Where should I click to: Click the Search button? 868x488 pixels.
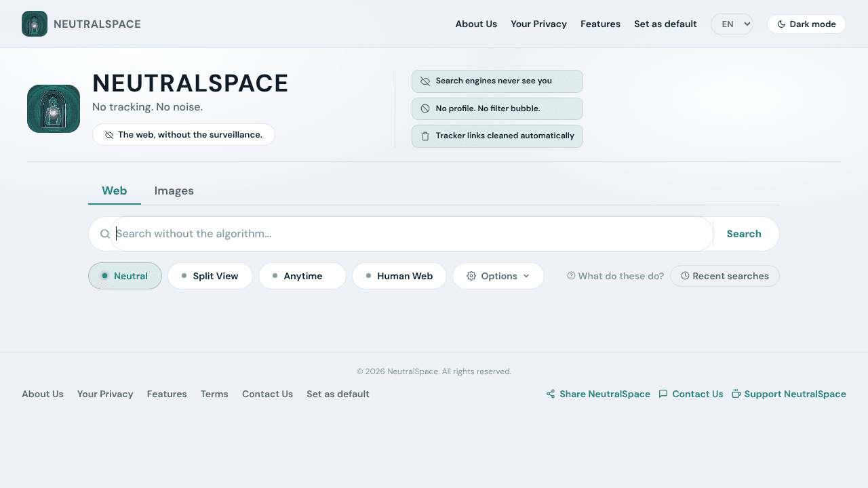(x=744, y=234)
